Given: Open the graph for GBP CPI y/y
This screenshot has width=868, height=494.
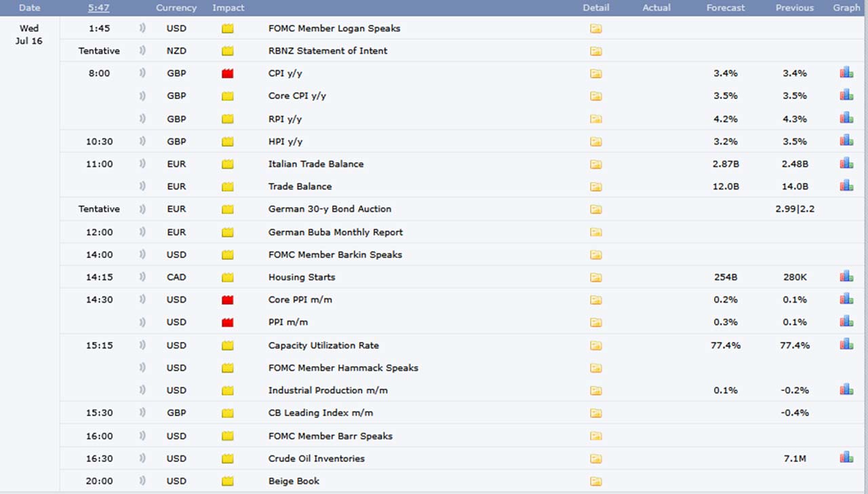Looking at the screenshot, I should pos(846,73).
